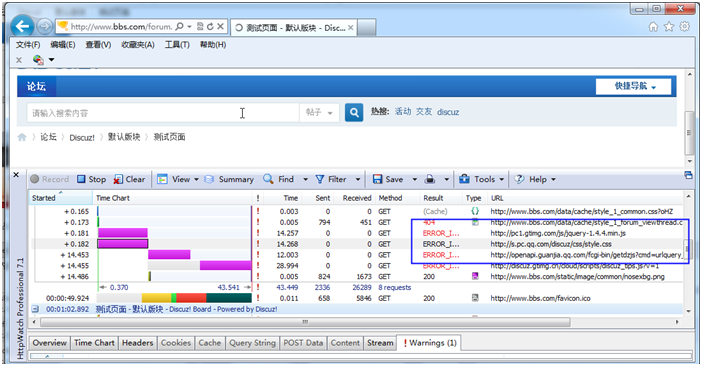The height and width of the screenshot is (366, 702).
Task: Open the HttpWatch Tools menu
Action: [482, 179]
